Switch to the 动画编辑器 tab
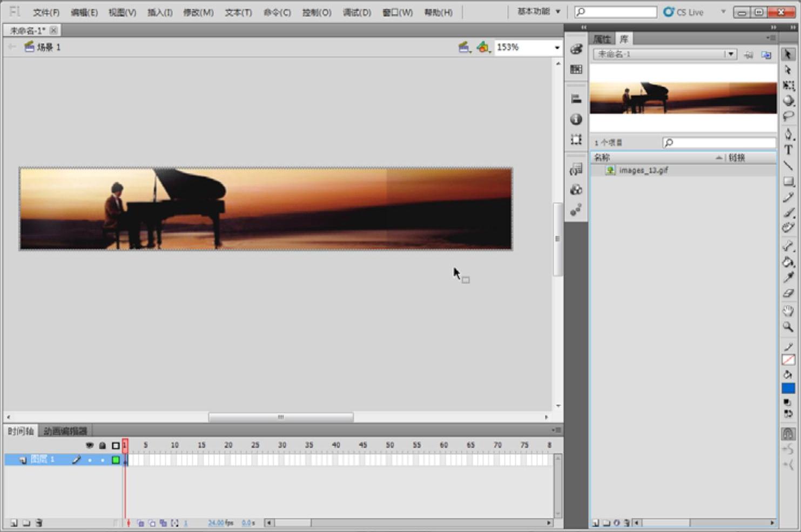This screenshot has height=532, width=801. tap(65, 430)
